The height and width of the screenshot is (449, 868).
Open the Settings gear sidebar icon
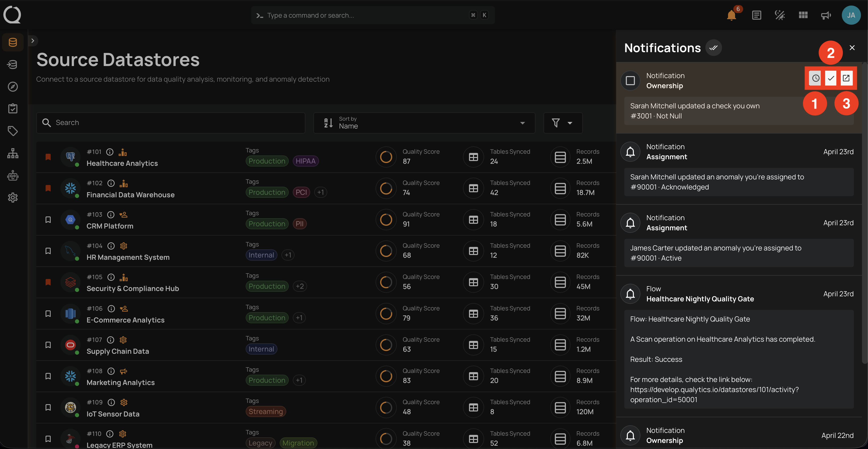click(13, 198)
